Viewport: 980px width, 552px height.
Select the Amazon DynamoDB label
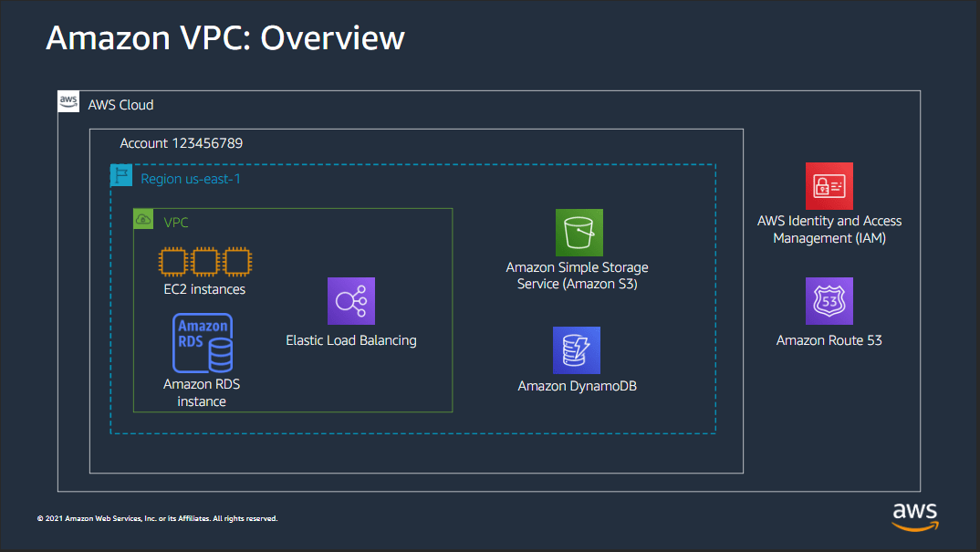tap(577, 384)
